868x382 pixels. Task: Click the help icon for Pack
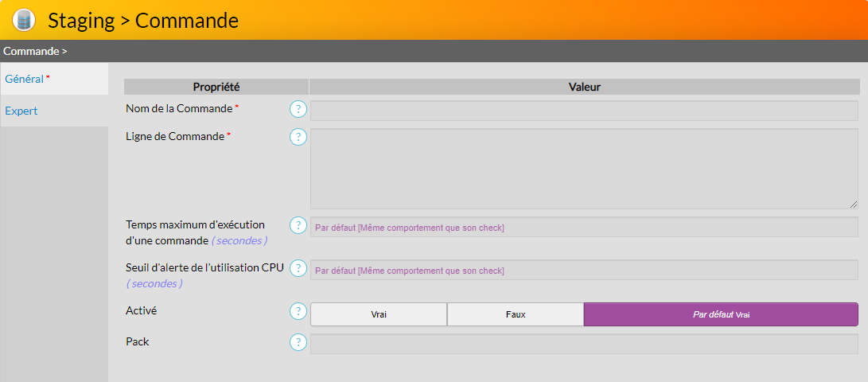click(x=298, y=342)
